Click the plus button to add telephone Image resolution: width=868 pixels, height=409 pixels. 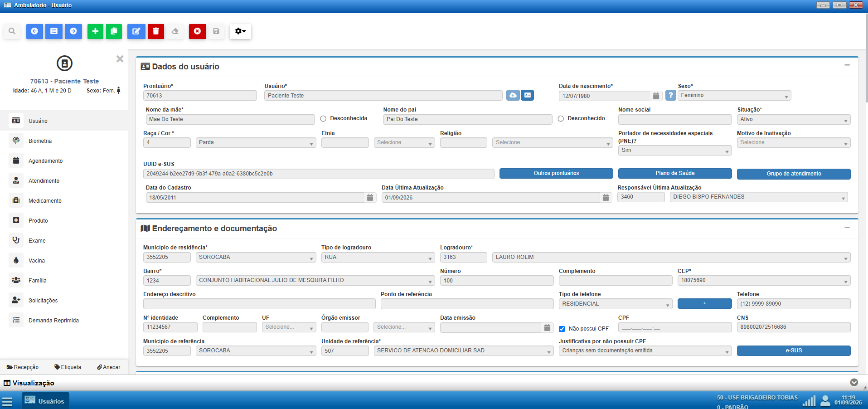(705, 303)
